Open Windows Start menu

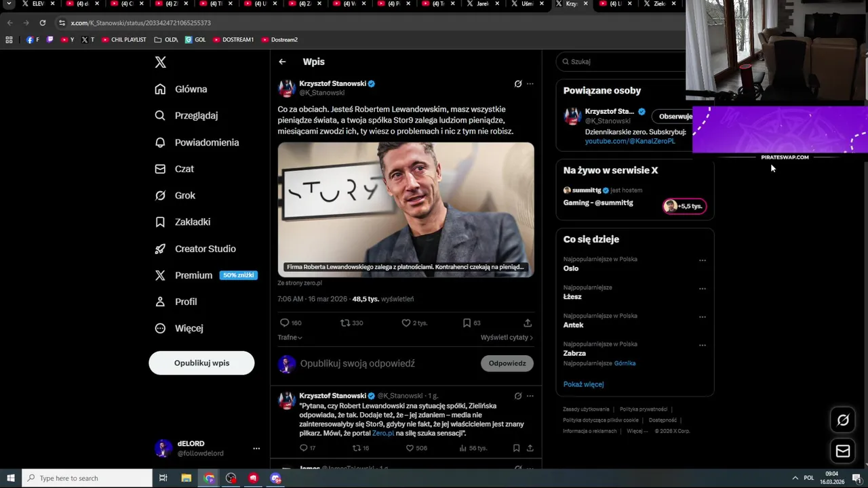(11, 478)
